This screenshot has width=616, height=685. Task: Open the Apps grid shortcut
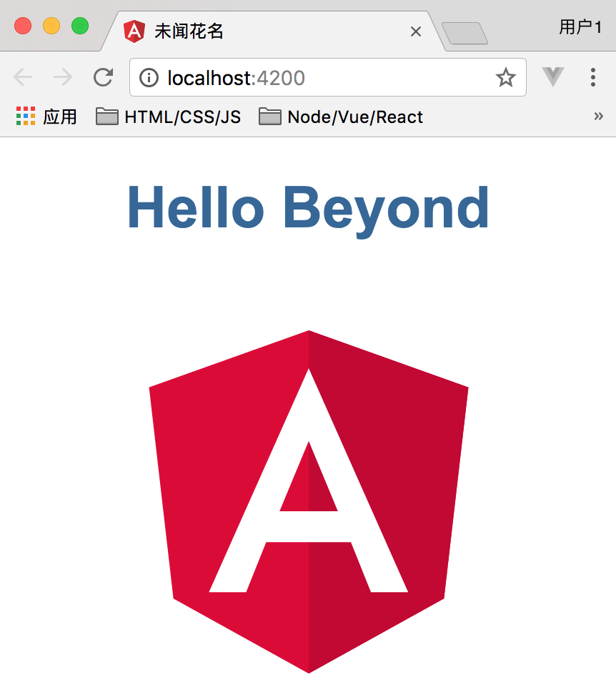point(46,117)
